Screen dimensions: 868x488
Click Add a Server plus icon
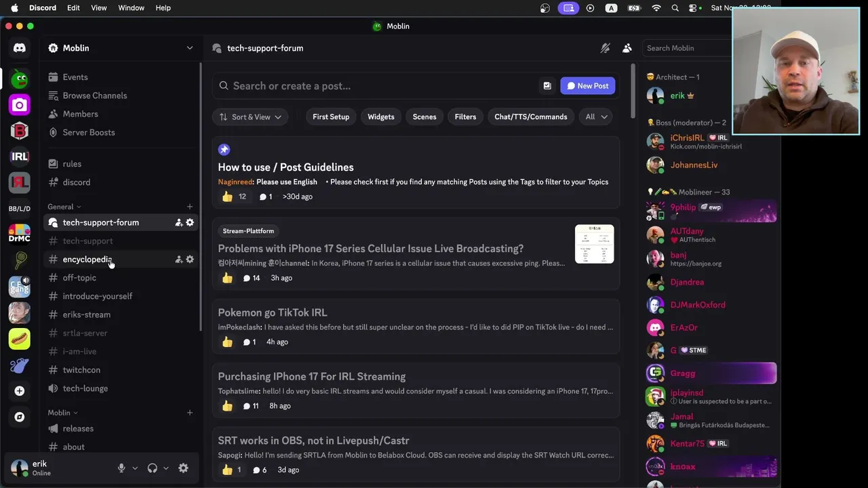20,391
